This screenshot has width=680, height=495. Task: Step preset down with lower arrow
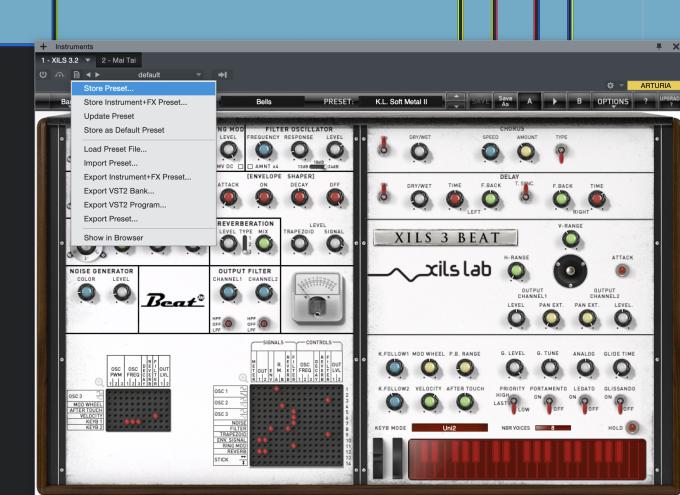456,106
